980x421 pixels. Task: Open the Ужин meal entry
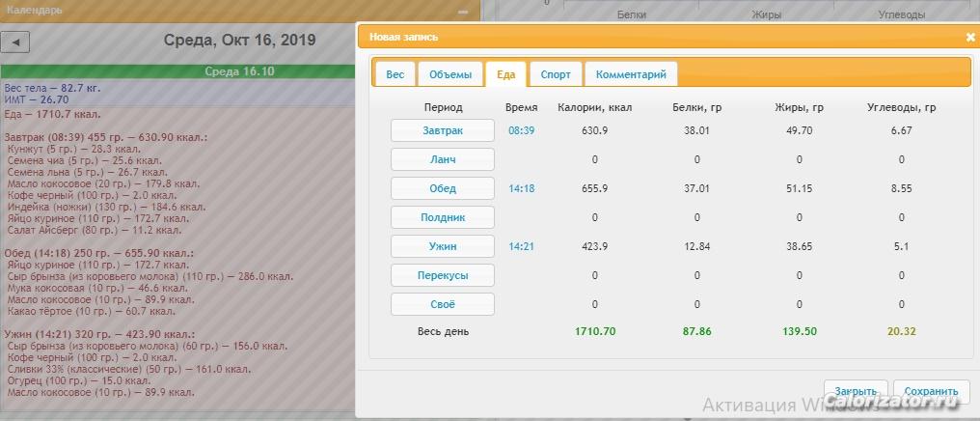(x=442, y=246)
